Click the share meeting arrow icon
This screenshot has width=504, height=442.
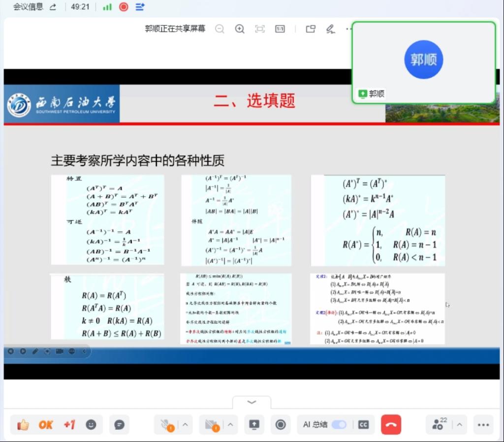(x=53, y=7)
